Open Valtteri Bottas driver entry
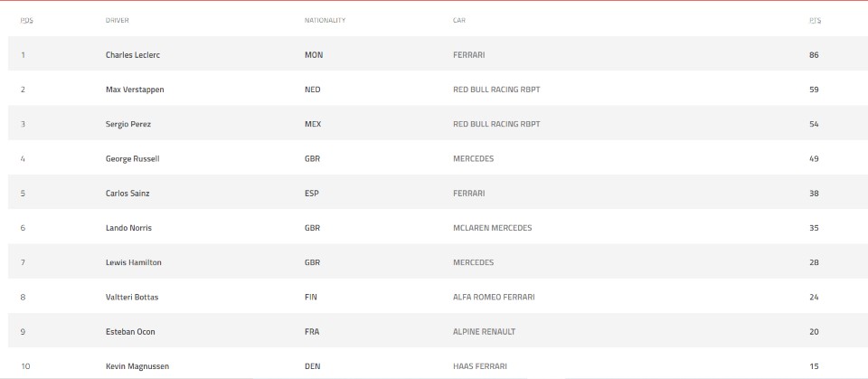Image resolution: width=868 pixels, height=379 pixels. 132,297
